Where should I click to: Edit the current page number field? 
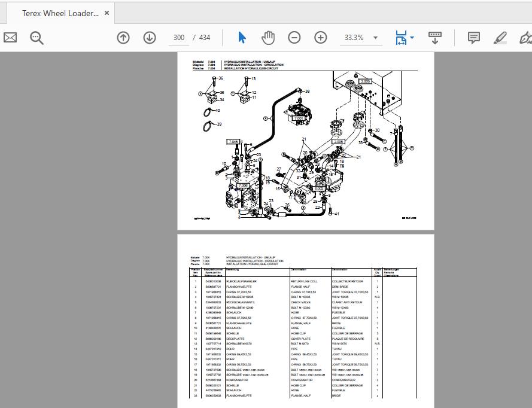(178, 37)
